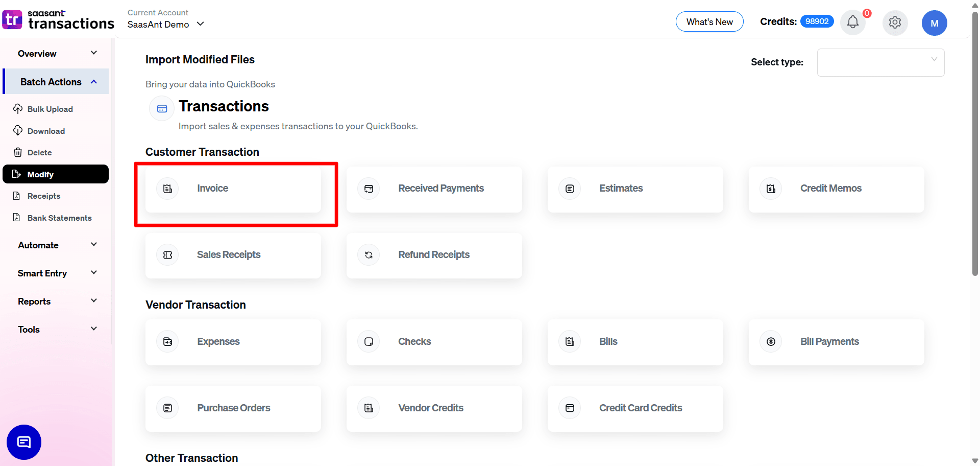Expand the Current Account SaasAnt Demo dropdown
980x466 pixels.
166,24
